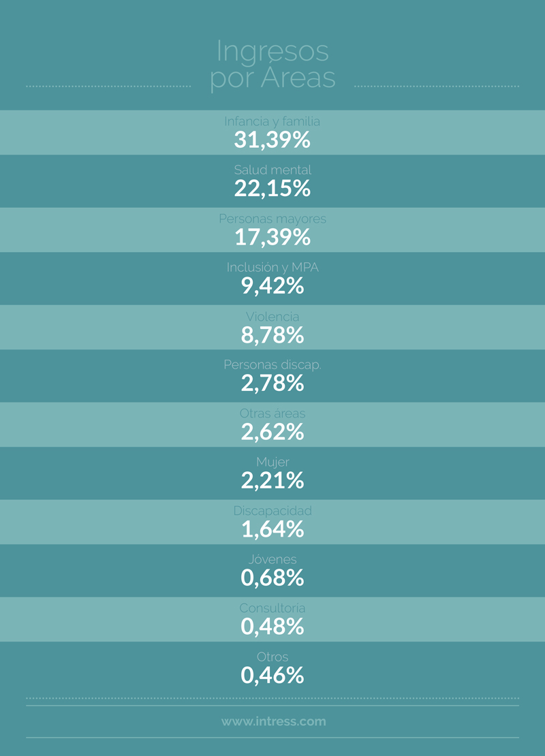
Task: Click the 22,15% figure
Action: click(x=272, y=189)
